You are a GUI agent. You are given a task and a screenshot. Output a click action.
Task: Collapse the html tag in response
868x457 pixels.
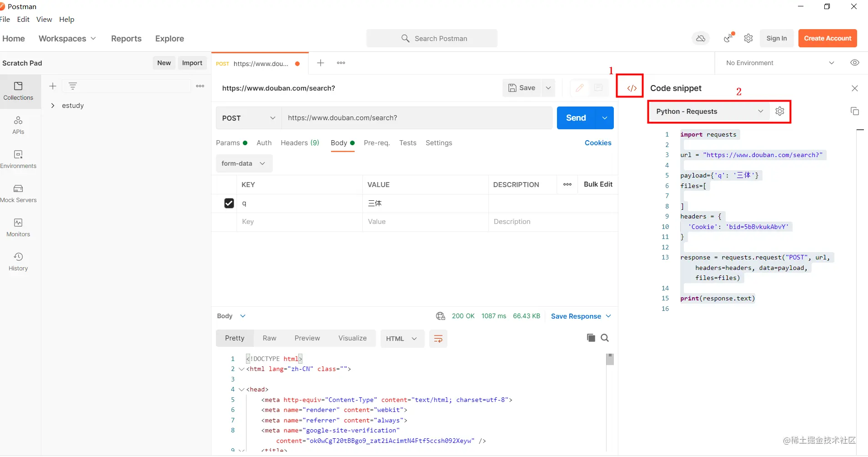(241, 369)
